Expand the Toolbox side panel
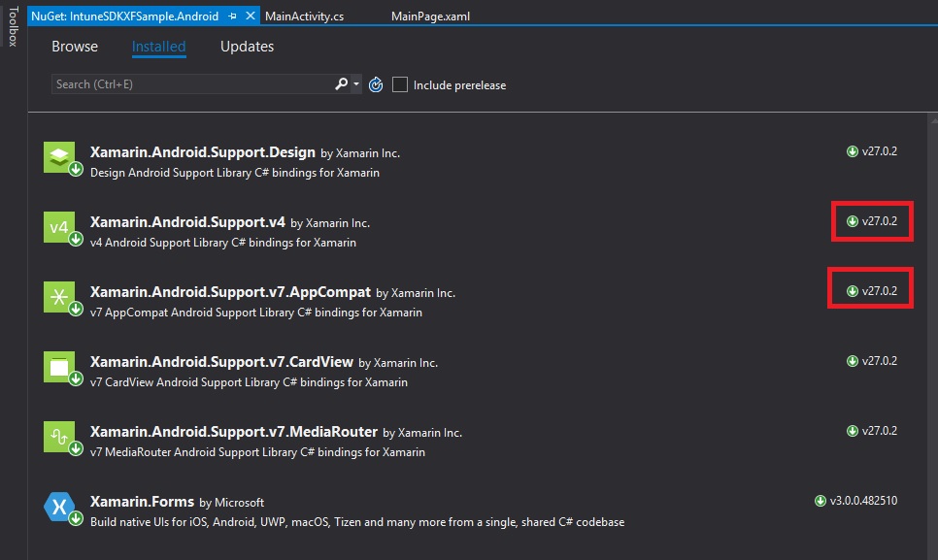Image resolution: width=938 pixels, height=560 pixels. coord(13,26)
